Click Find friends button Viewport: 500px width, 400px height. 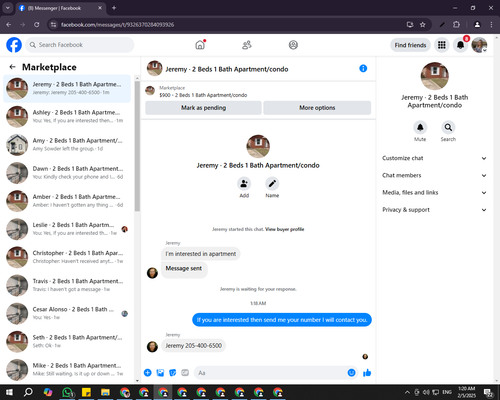pos(410,45)
